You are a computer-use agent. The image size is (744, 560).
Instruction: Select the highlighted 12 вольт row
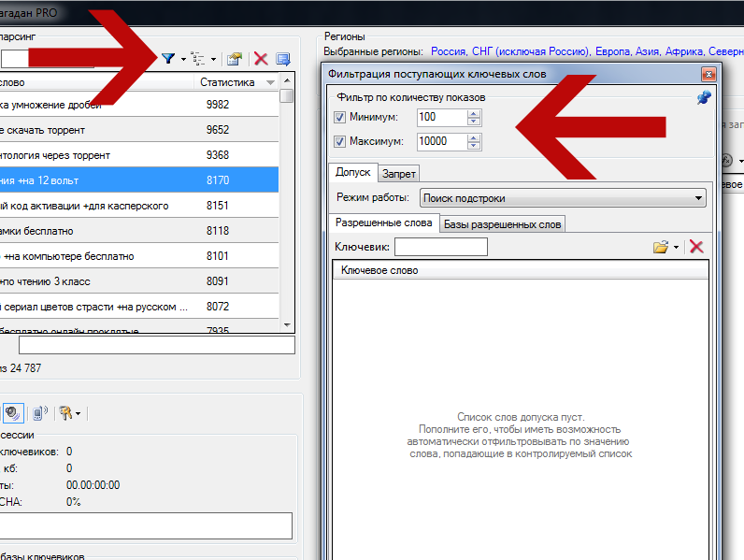pos(139,179)
